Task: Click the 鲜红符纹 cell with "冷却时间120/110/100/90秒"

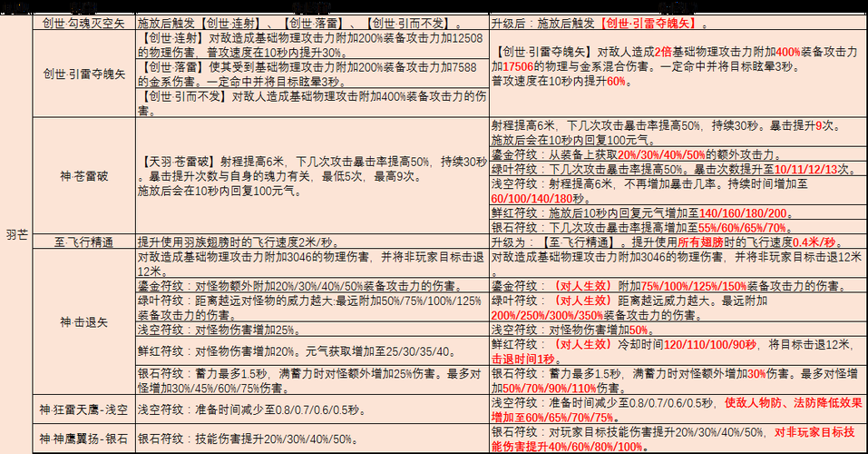Action: pyautogui.click(x=678, y=350)
